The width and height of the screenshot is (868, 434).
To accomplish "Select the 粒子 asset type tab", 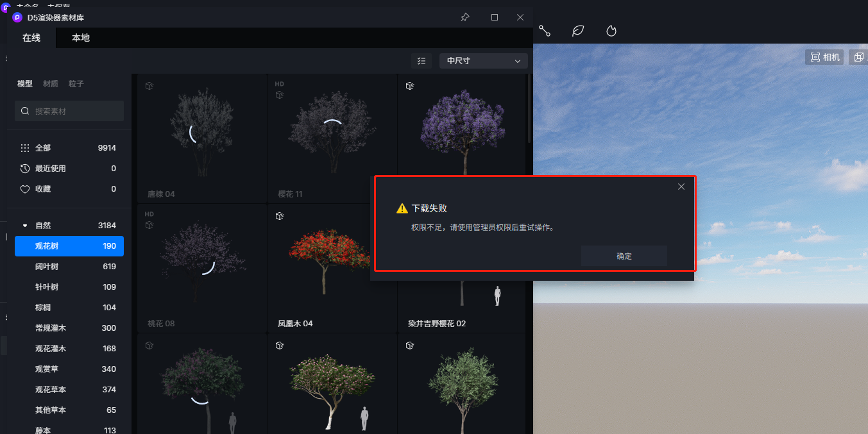I will point(76,84).
